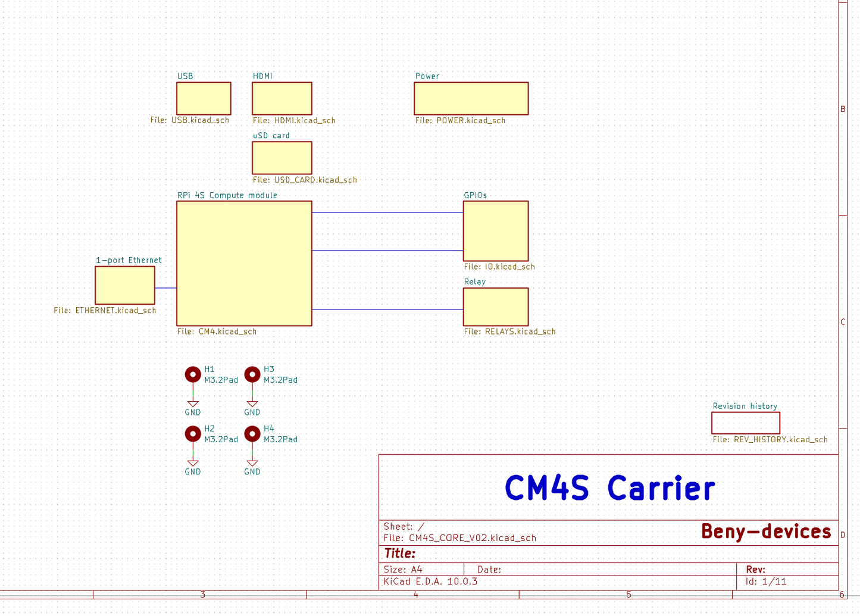Screen dimensions: 860x616
Task: Click the 'File: ETHERNET.kicad_sch' label
Action: click(x=105, y=310)
